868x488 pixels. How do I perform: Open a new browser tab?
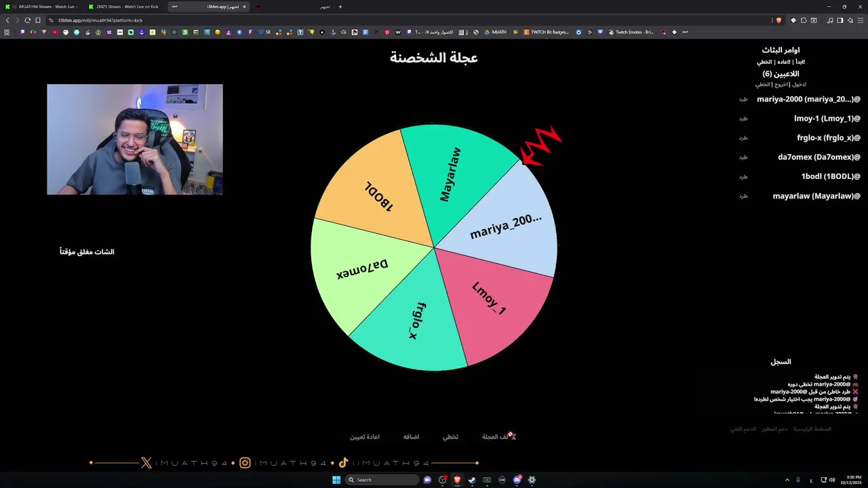click(340, 7)
